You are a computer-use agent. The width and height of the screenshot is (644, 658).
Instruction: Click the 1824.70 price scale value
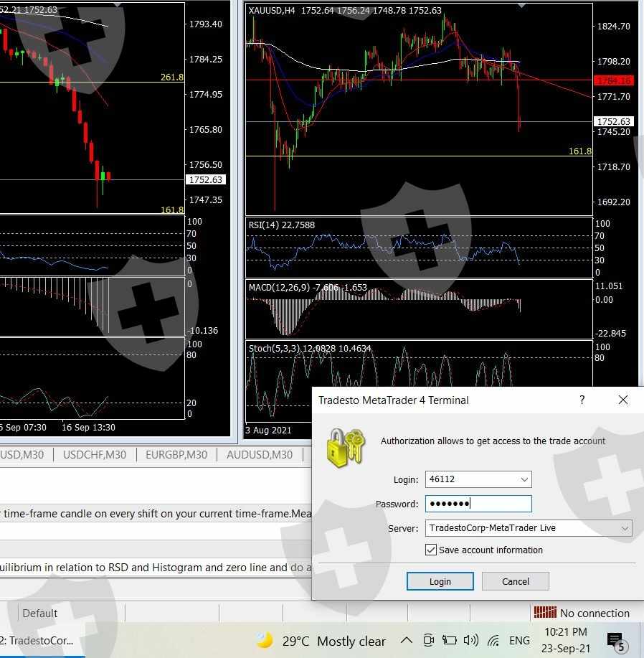613,26
